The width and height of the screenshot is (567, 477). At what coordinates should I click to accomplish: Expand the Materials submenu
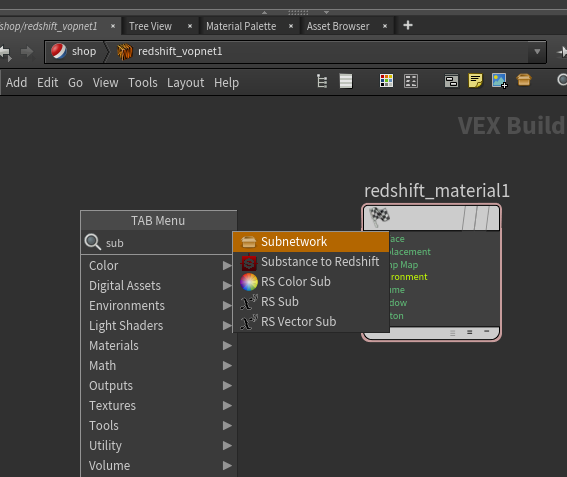tap(159, 346)
